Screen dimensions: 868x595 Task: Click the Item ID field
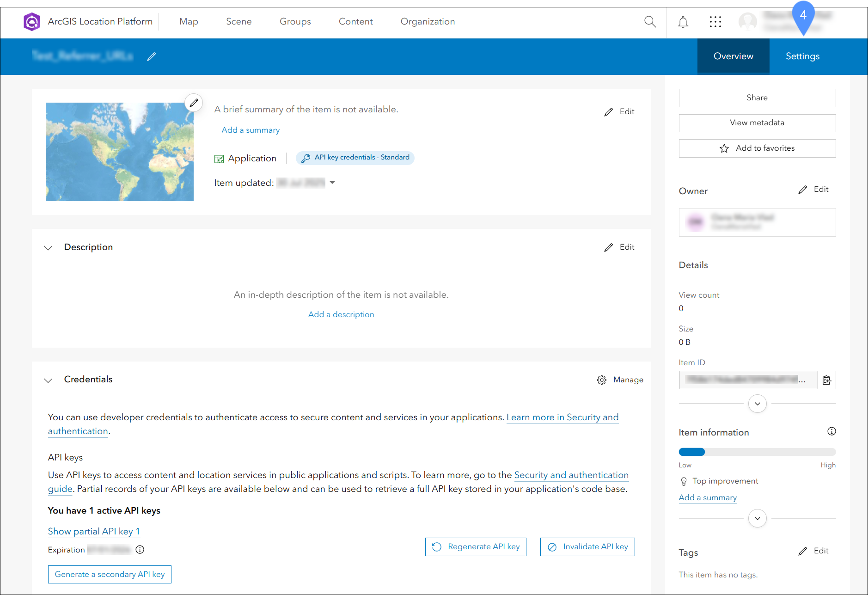click(x=748, y=380)
